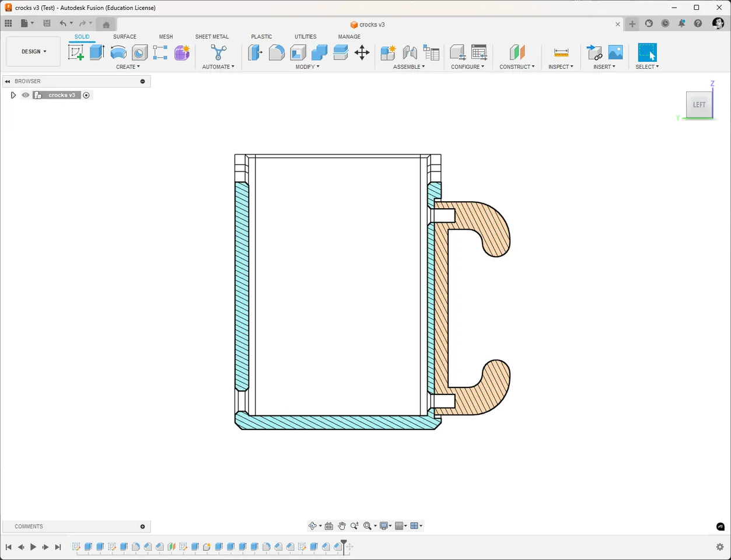This screenshot has height=560, width=731.
Task: Click the Measure tool icon
Action: (561, 52)
